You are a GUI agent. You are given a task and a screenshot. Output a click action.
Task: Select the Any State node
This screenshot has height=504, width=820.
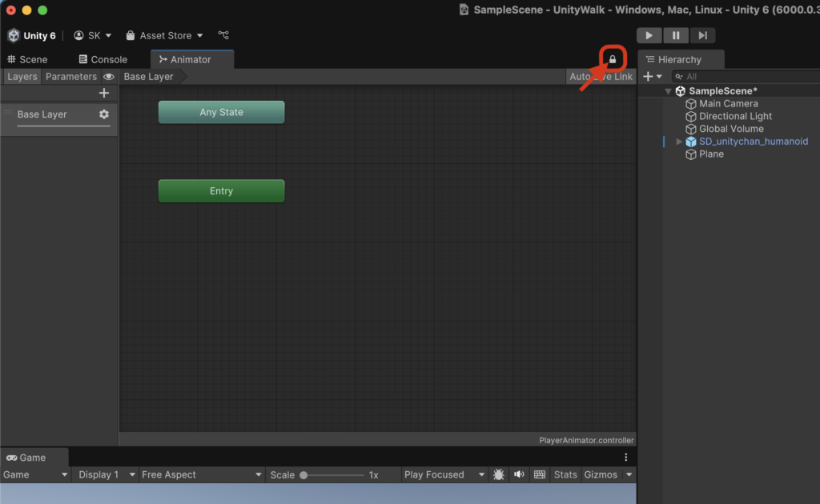(221, 112)
